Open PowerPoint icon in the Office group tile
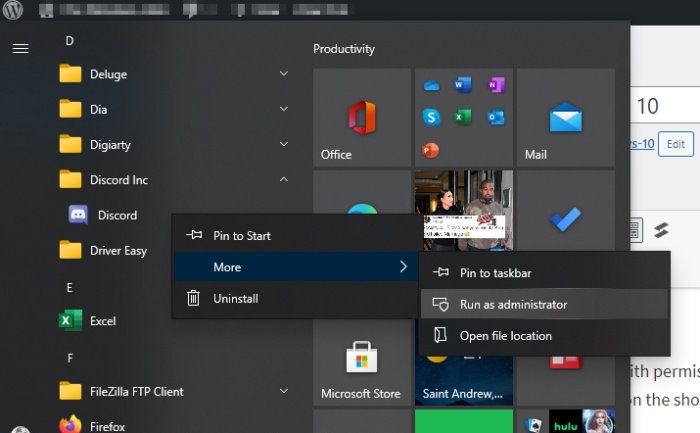This screenshot has height=433, width=700. (430, 150)
